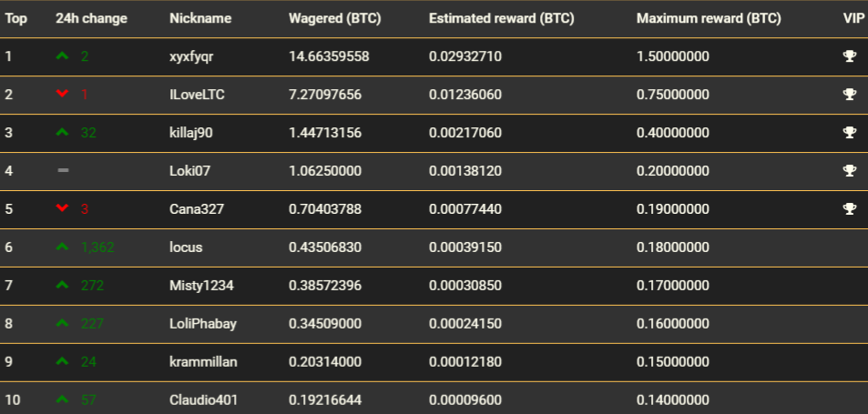Click green up arrow in locus row

pos(63,247)
